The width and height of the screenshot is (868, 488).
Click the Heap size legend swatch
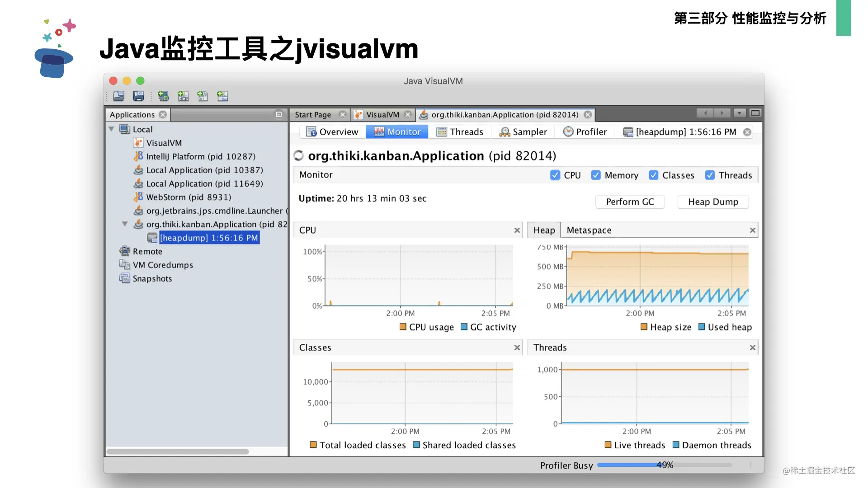(644, 327)
